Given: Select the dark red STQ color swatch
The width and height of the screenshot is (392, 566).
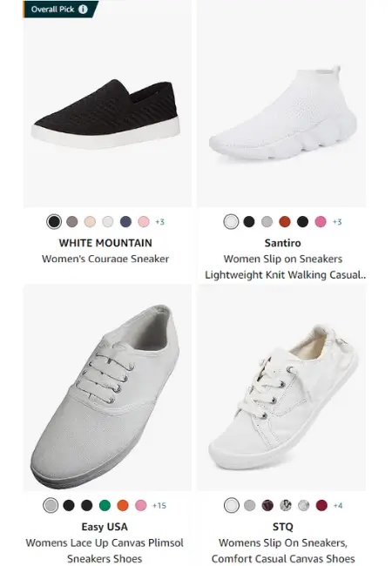Looking at the screenshot, I should click(321, 505).
